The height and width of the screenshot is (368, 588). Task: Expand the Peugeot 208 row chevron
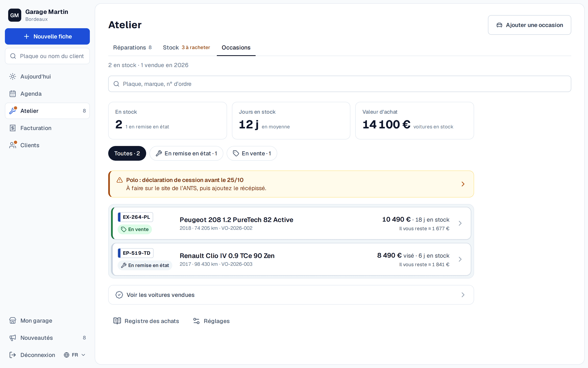(460, 223)
